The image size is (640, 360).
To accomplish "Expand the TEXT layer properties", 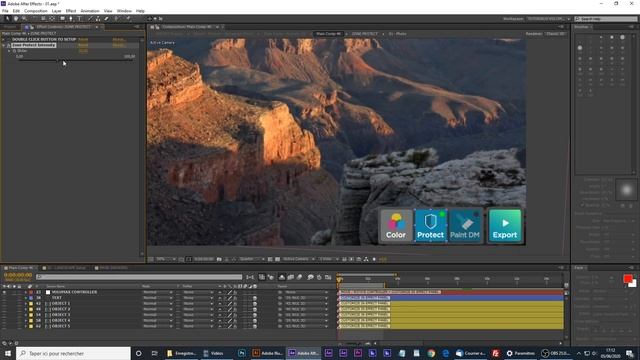I will 26,298.
